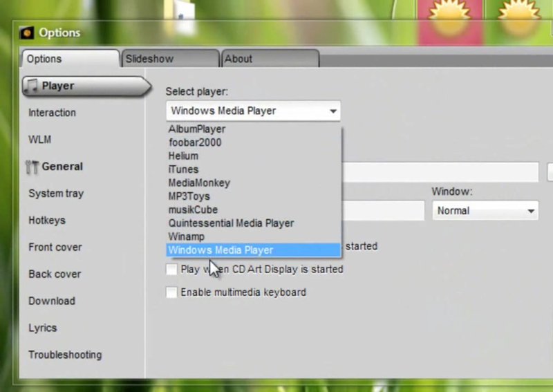Choose MediaMonkey from the player list

(x=253, y=183)
